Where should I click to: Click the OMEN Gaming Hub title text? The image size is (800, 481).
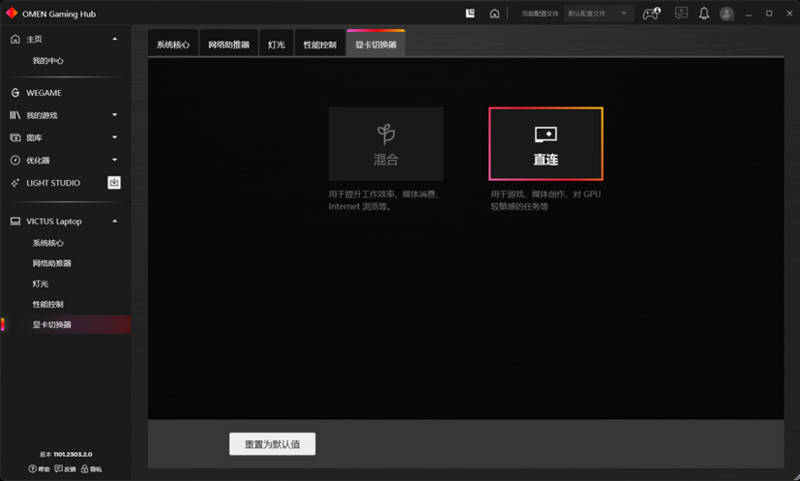pos(59,14)
